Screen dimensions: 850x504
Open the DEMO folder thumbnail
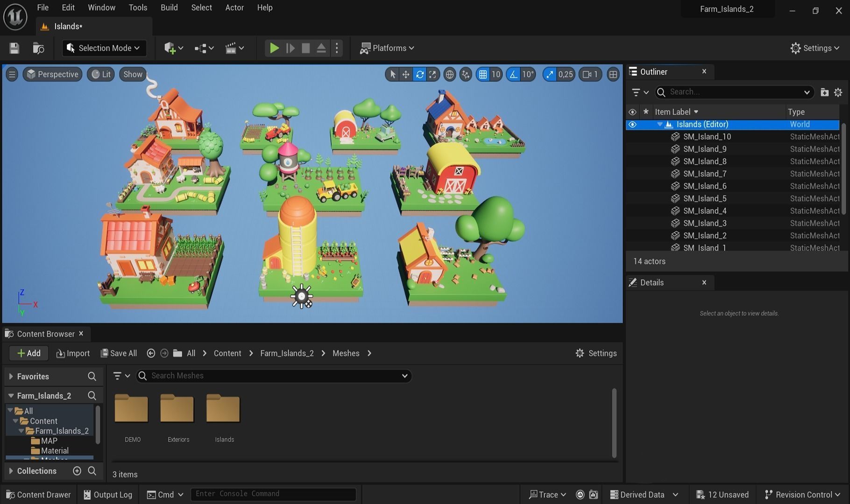pos(131,409)
